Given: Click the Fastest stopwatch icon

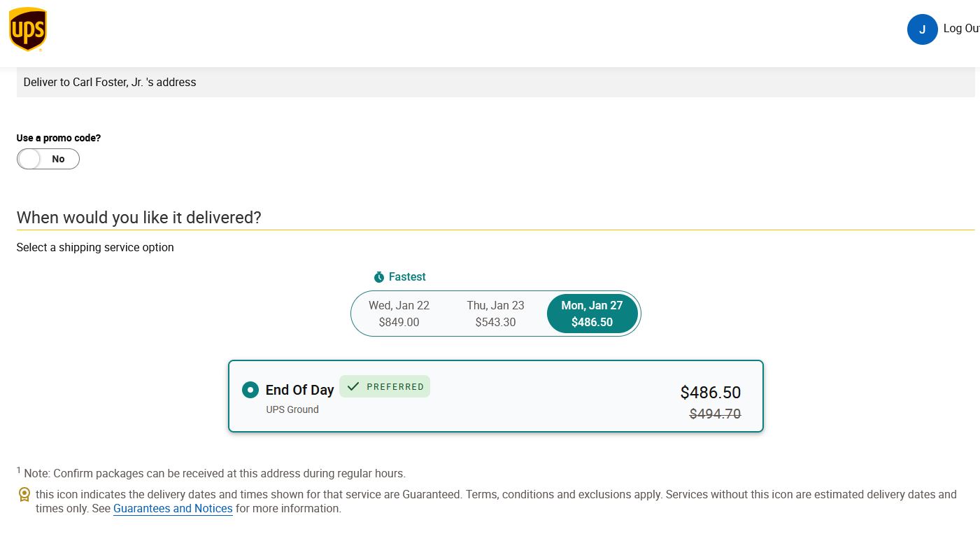Looking at the screenshot, I should [379, 277].
